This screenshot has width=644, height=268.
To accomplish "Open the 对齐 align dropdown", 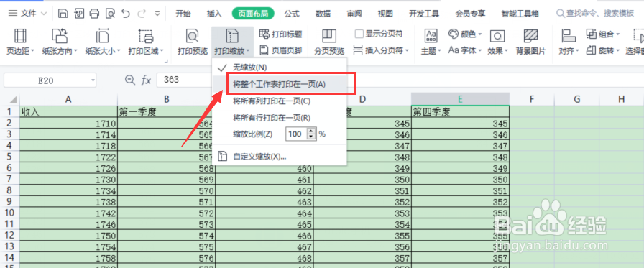I will 569,42.
